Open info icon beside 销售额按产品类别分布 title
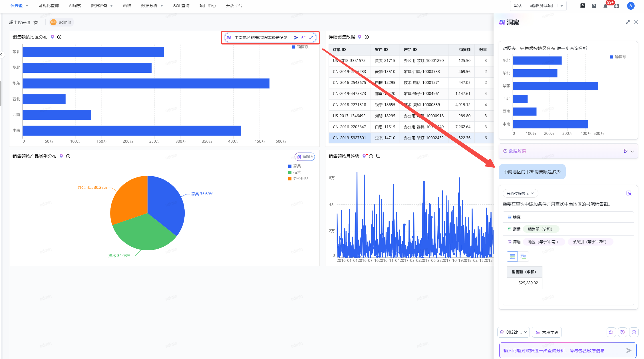The image size is (644, 359). tap(68, 156)
